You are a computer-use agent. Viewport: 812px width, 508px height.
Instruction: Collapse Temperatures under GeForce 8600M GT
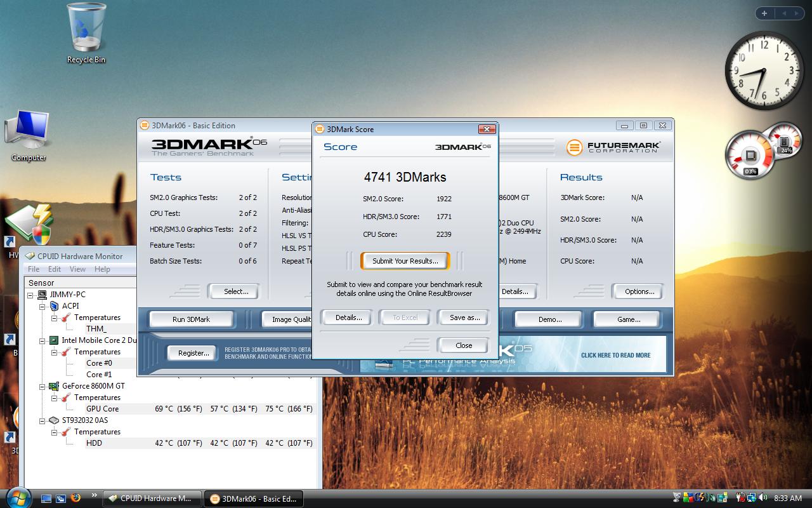[55, 398]
